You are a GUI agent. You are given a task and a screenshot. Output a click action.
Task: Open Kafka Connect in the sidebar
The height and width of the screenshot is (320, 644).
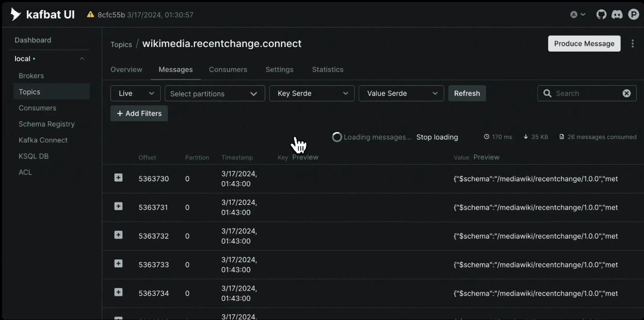coord(43,140)
